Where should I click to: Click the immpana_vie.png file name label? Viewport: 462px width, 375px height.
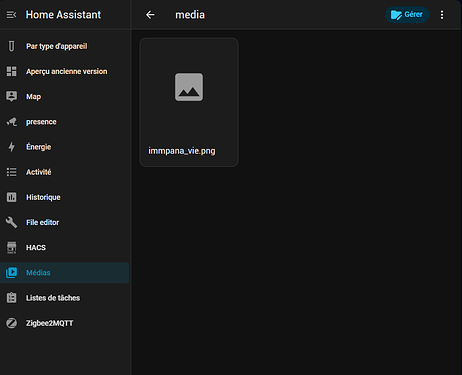pyautogui.click(x=182, y=151)
